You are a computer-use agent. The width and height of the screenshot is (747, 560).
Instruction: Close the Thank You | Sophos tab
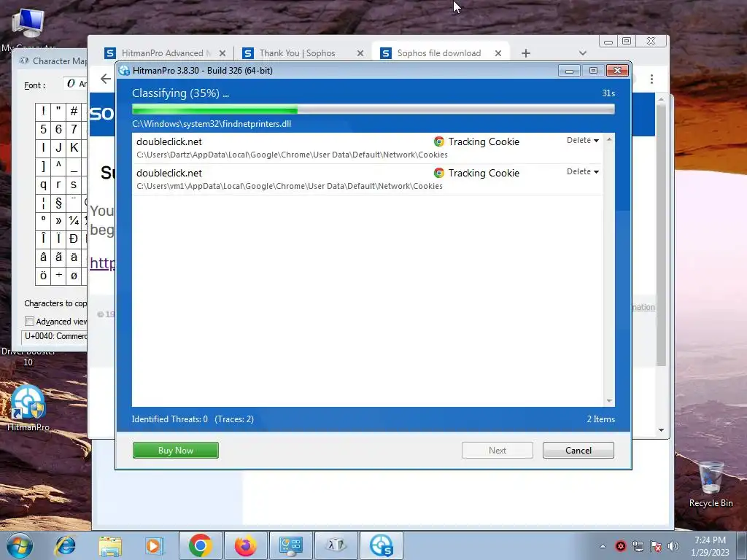[360, 53]
